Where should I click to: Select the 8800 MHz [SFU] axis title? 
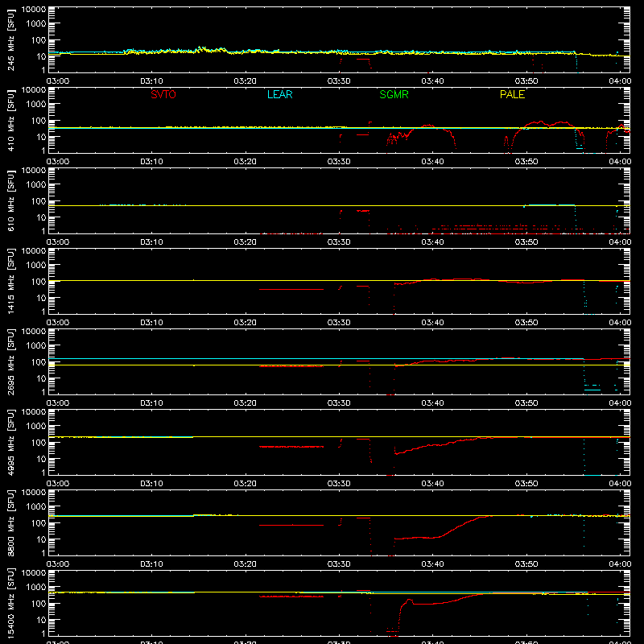click(x=11, y=522)
